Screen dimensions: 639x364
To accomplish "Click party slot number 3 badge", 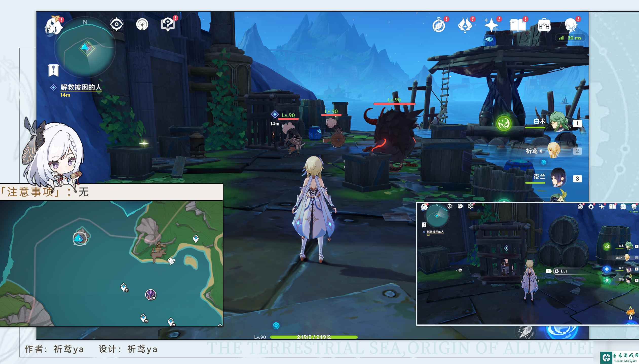I will 577,179.
